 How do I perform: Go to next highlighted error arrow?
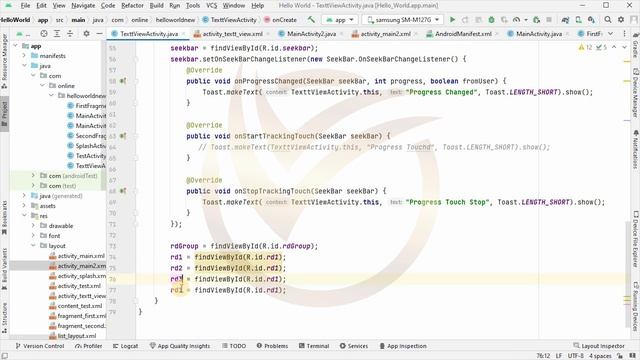point(624,47)
